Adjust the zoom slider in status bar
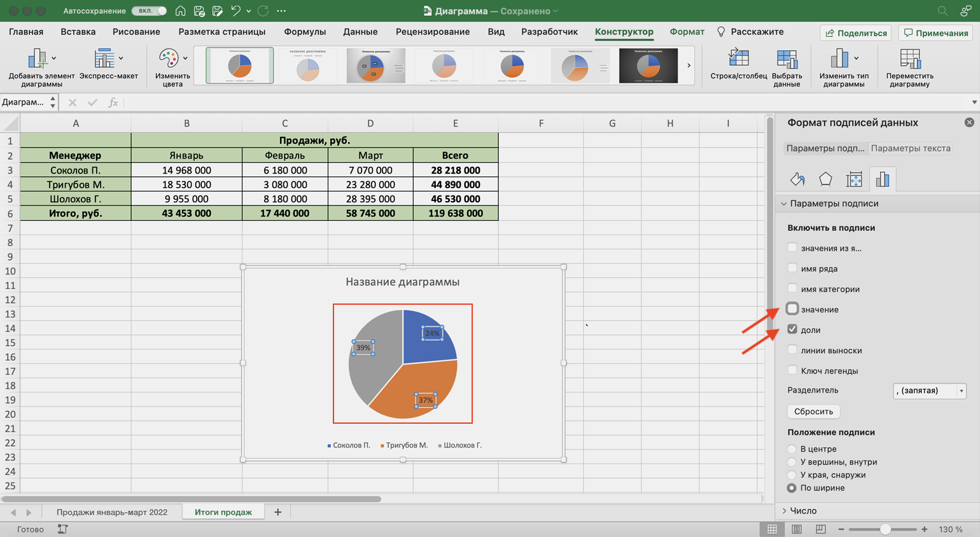 (x=885, y=529)
